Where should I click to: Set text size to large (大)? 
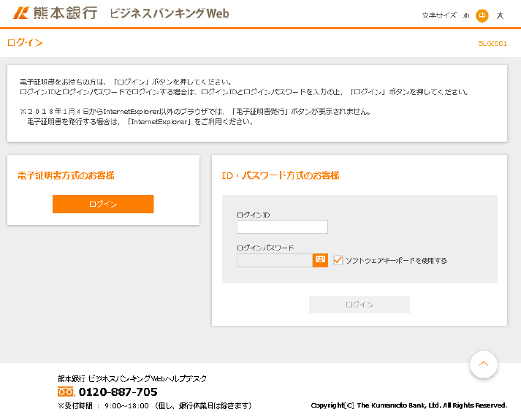pos(500,15)
